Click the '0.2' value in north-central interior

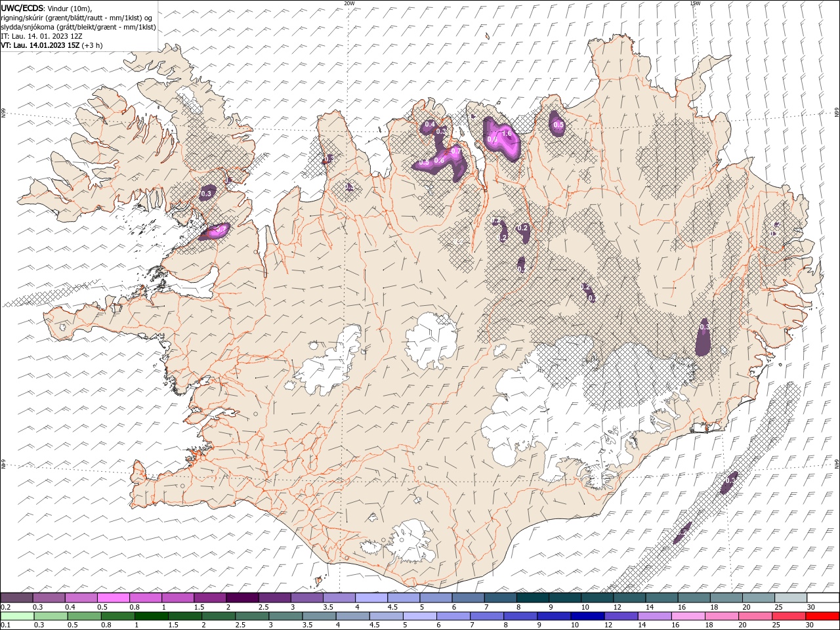click(x=523, y=228)
